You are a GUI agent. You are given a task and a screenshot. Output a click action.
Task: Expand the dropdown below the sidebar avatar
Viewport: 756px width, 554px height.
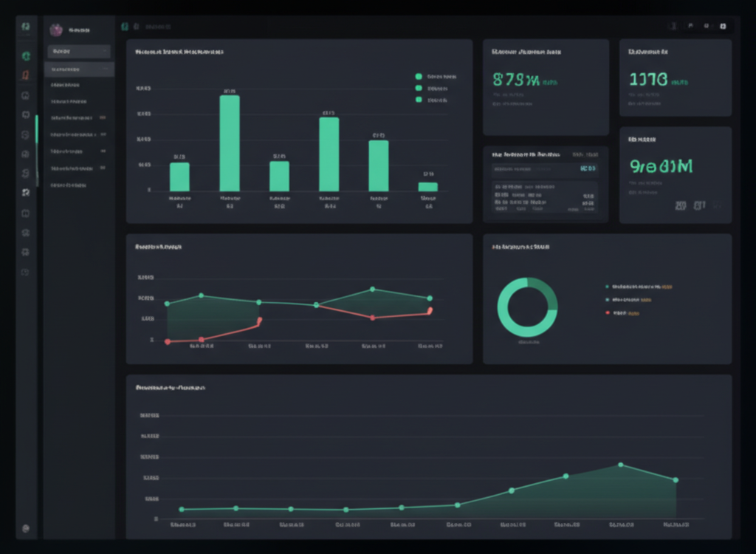[x=79, y=50]
